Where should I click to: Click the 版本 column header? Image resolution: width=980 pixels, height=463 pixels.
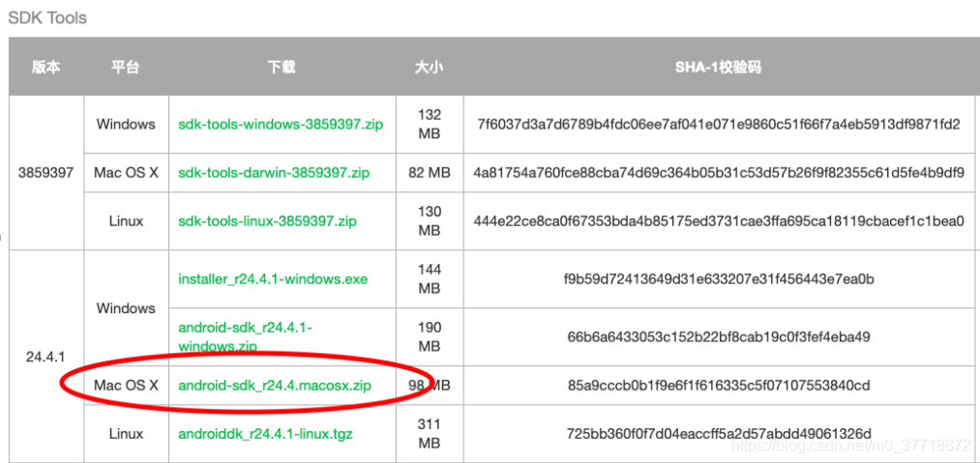(46, 67)
